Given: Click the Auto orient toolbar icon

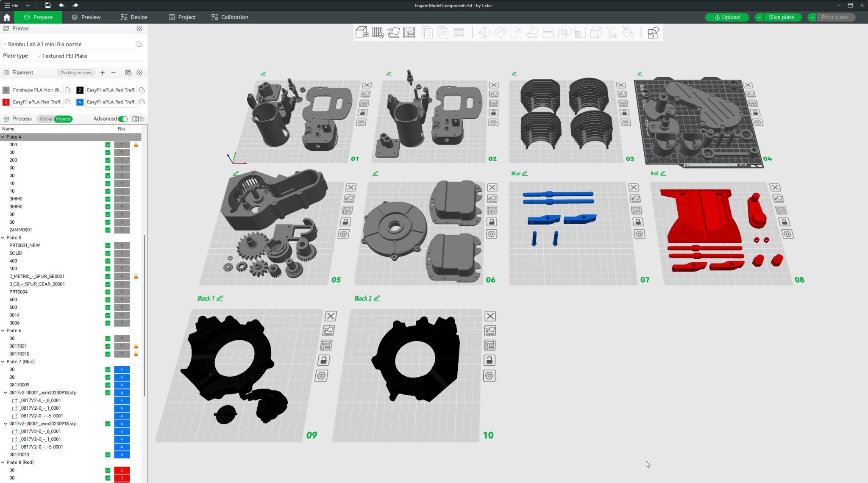Looking at the screenshot, I should (393, 33).
